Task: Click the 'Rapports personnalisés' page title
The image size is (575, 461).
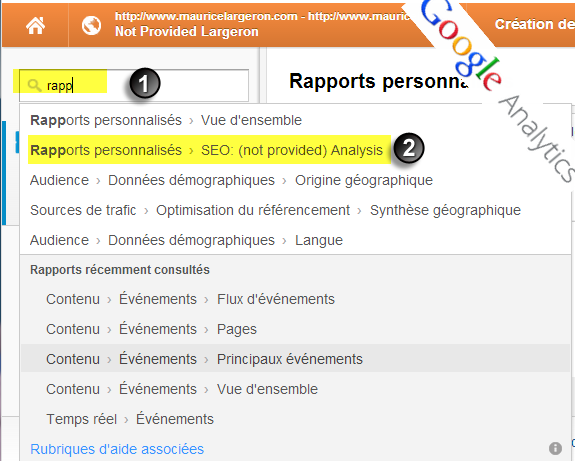Action: [379, 81]
